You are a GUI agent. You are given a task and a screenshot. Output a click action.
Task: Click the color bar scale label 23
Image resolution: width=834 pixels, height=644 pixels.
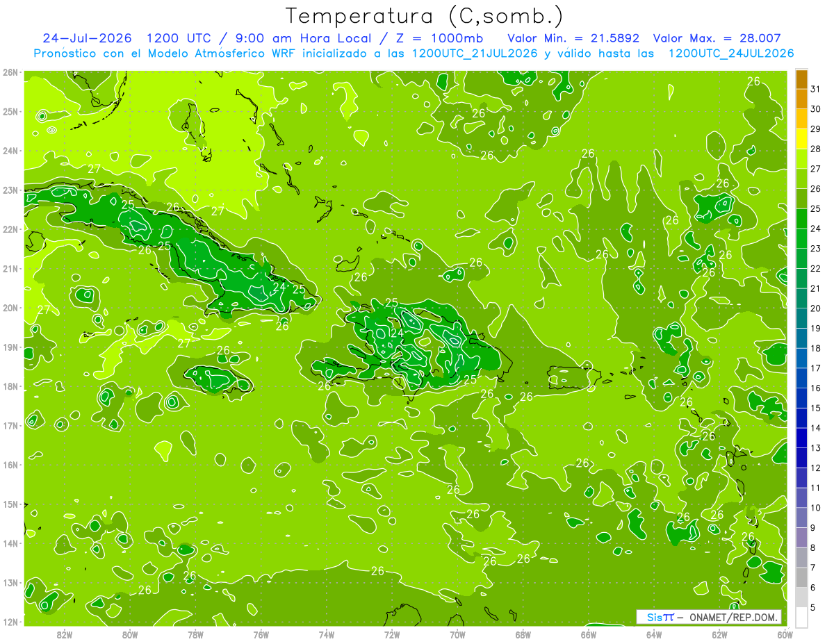click(x=815, y=249)
